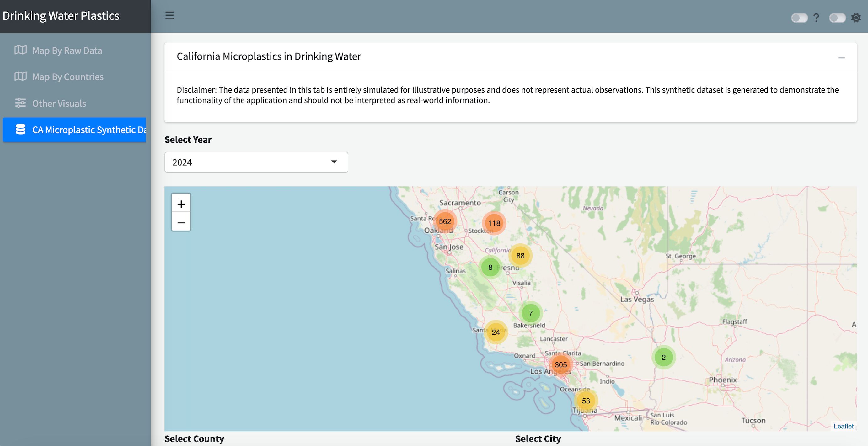The width and height of the screenshot is (868, 446).
Task: Toggle the switch next to gear icon
Action: (837, 18)
